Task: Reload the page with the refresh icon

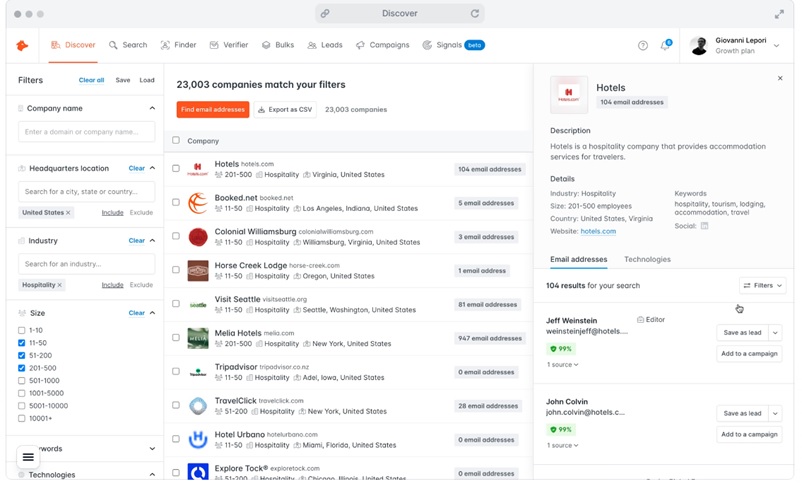Action: [x=475, y=13]
